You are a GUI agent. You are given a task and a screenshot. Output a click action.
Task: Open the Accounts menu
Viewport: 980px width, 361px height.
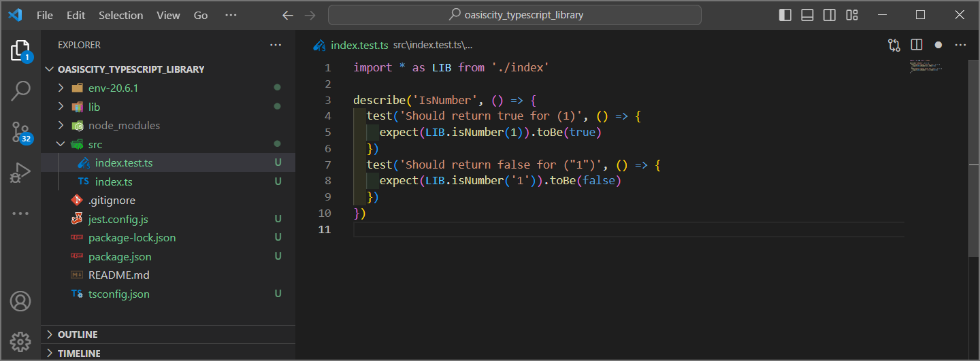(x=20, y=300)
